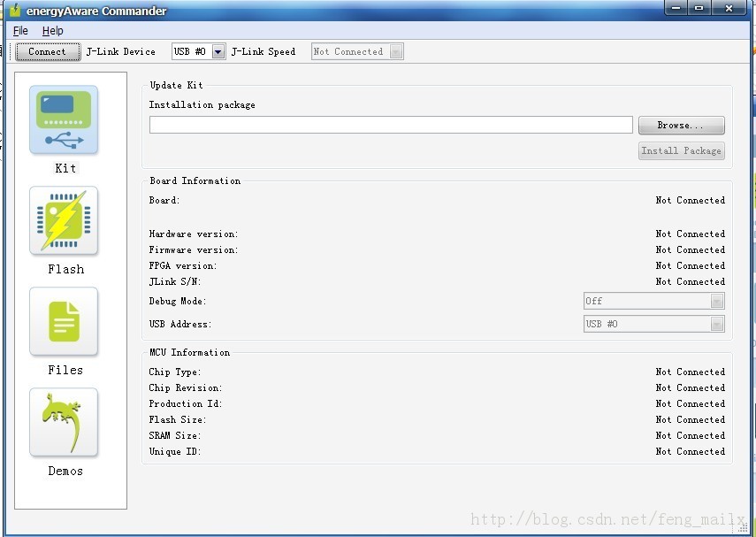The image size is (756, 537).
Task: Click the MCU Information group title
Action: click(x=189, y=353)
